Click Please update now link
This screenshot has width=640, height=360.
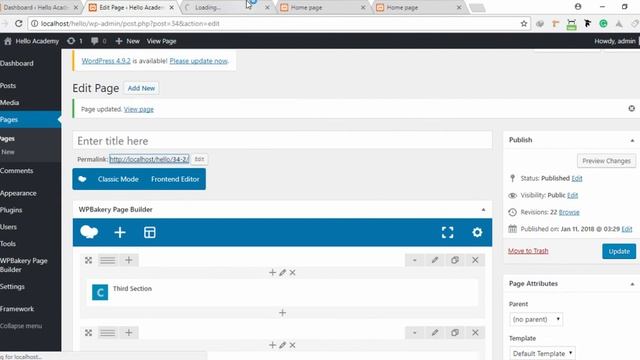(198, 61)
